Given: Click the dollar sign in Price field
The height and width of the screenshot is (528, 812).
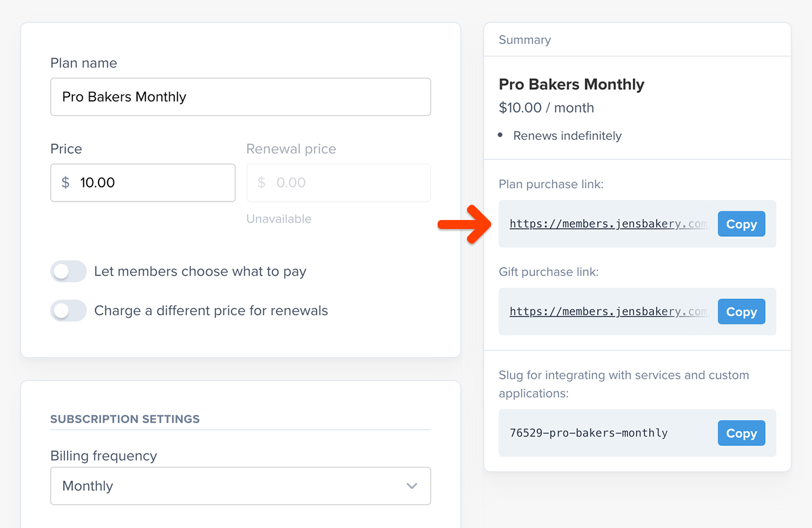Looking at the screenshot, I should [x=65, y=183].
